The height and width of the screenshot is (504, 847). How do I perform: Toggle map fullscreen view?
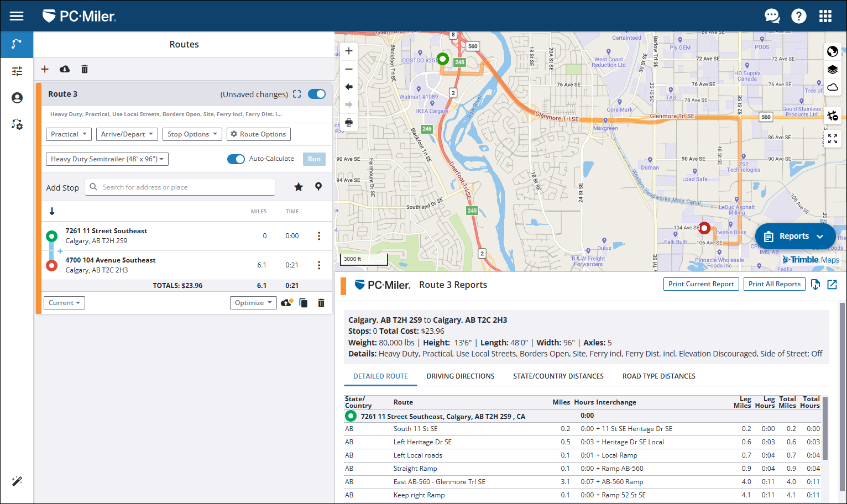click(x=832, y=139)
